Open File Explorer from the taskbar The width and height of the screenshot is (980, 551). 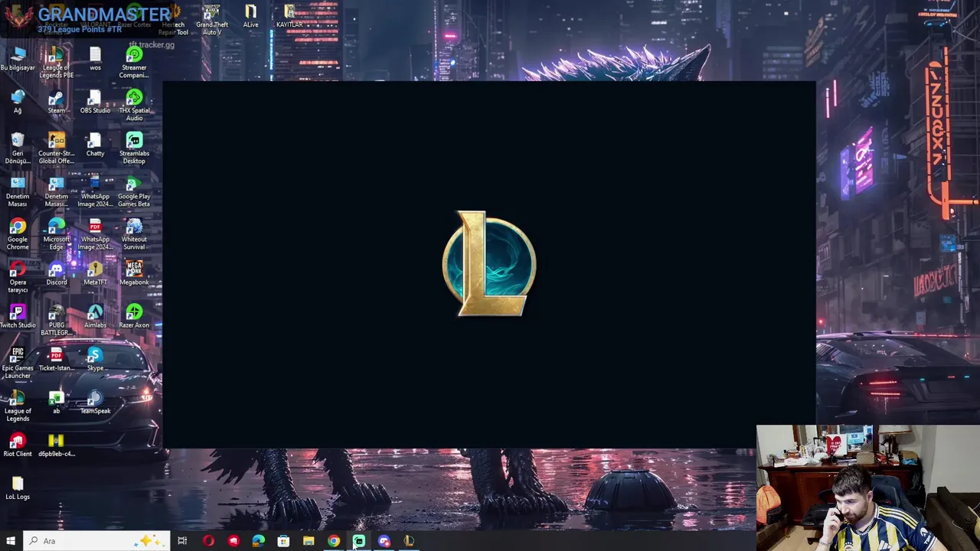pos(309,541)
